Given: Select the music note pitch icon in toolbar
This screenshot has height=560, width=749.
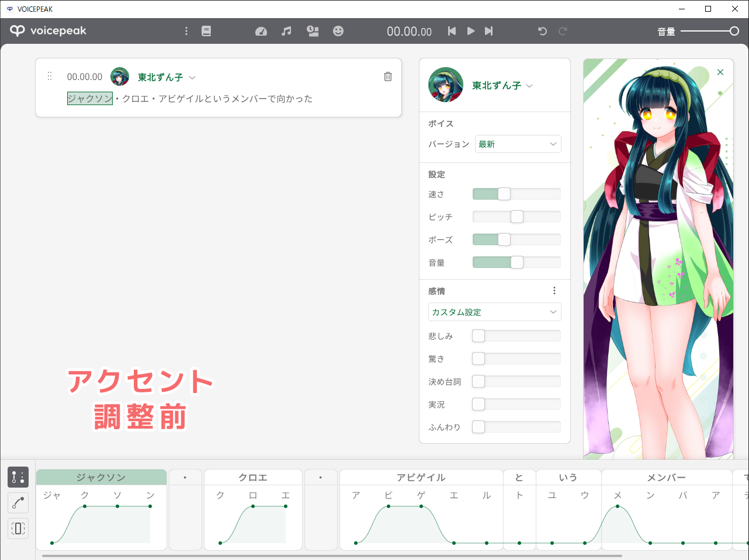Looking at the screenshot, I should click(286, 31).
